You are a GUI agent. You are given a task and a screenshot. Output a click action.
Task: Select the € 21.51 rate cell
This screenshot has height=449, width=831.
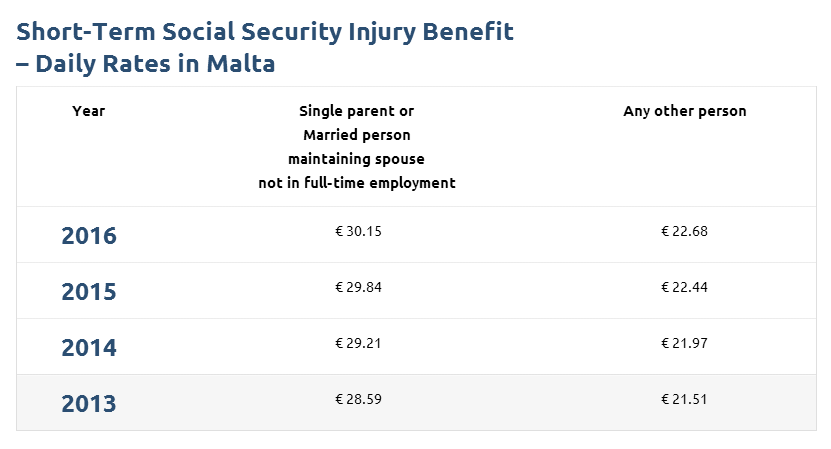coord(684,399)
